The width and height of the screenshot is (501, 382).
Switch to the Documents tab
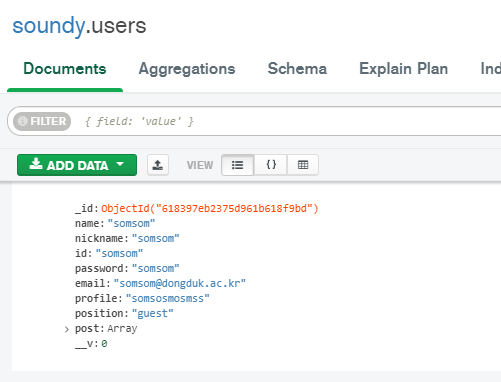coord(65,69)
